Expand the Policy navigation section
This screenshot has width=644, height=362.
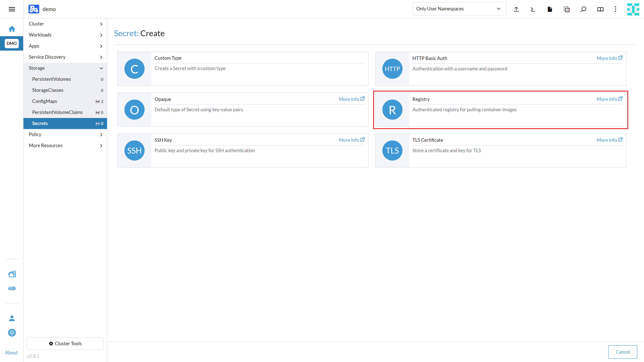point(65,134)
